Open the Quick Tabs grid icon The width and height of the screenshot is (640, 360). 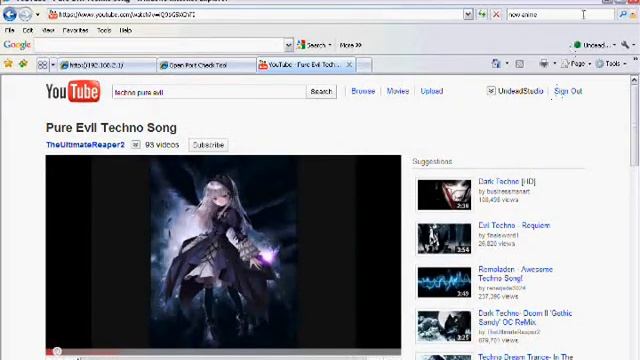click(x=42, y=65)
